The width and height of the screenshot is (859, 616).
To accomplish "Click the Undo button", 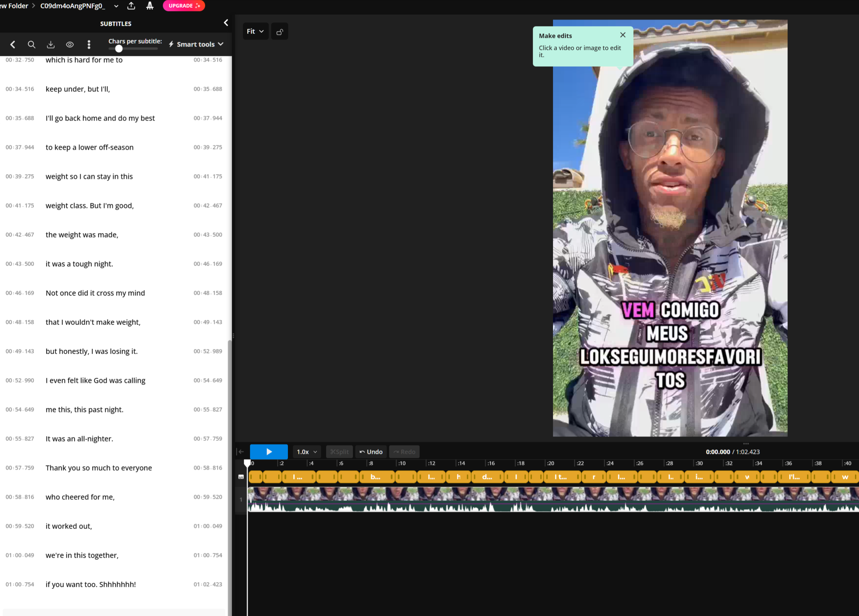I will point(371,452).
